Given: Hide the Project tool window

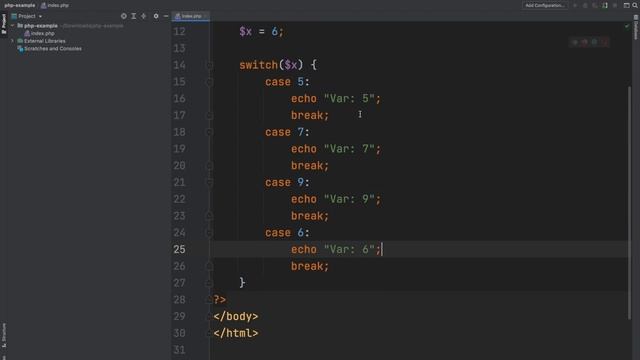Looking at the screenshot, I should pos(166,16).
